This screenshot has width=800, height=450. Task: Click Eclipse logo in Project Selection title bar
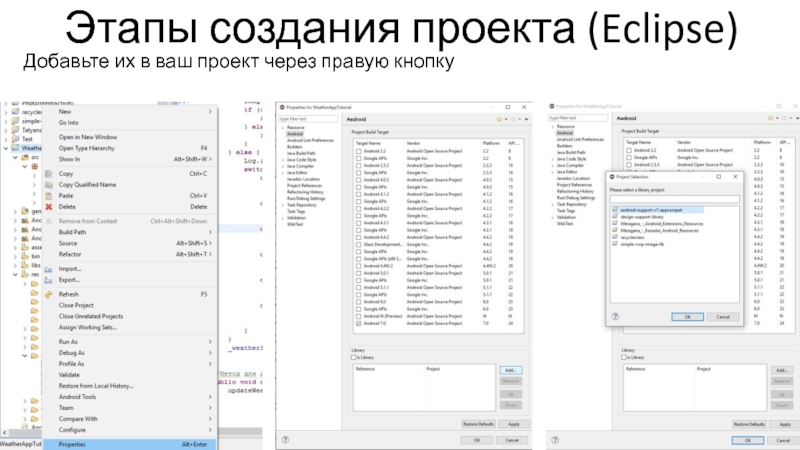coord(612,177)
